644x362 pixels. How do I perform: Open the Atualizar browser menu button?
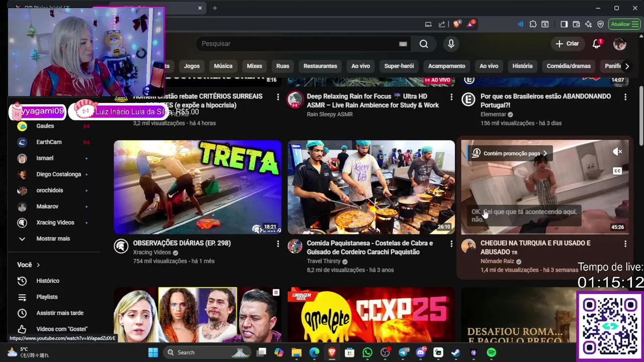pos(624,24)
